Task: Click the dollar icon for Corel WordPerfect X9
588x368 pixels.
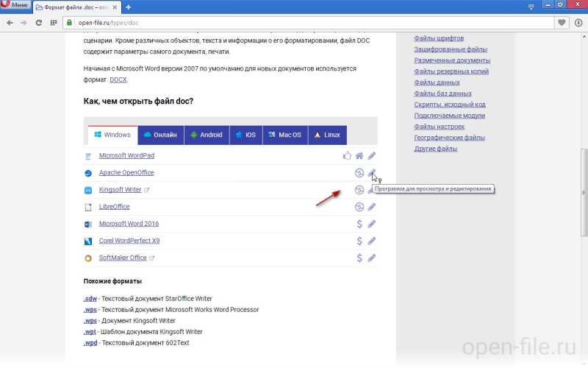Action: coord(359,241)
